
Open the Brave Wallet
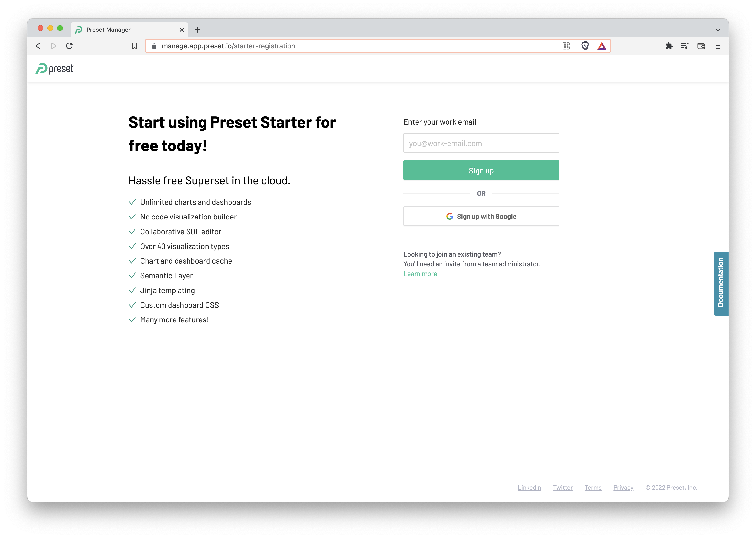point(701,46)
